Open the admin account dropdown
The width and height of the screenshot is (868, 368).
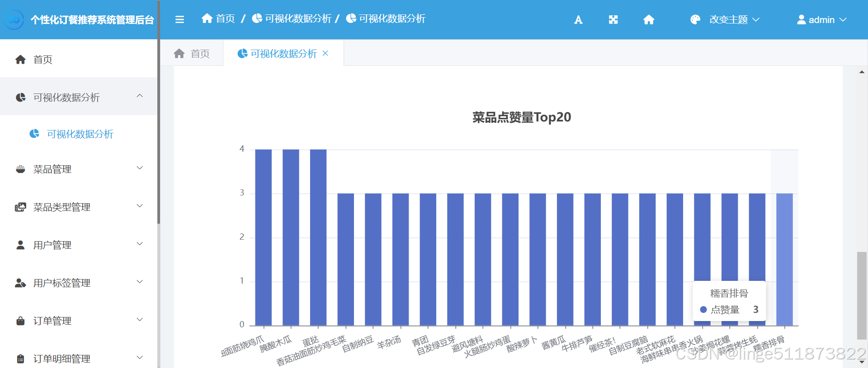pos(821,19)
